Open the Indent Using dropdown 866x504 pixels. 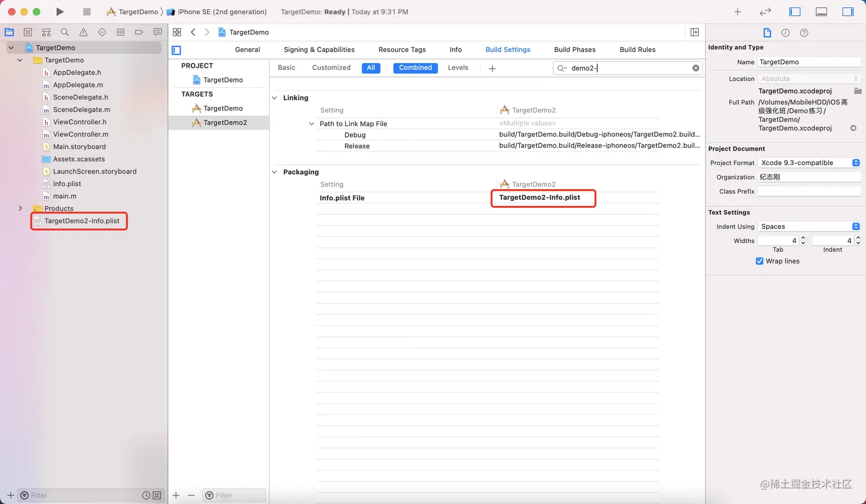tap(809, 227)
